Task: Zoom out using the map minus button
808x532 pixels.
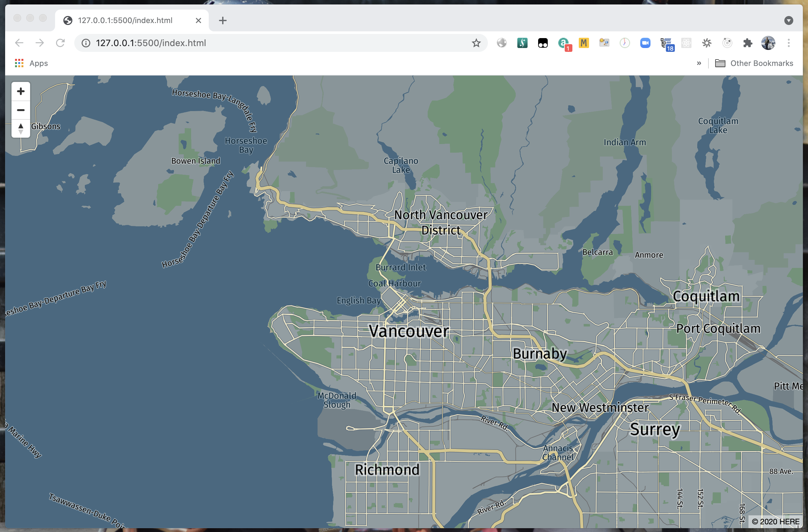Action: pos(21,110)
